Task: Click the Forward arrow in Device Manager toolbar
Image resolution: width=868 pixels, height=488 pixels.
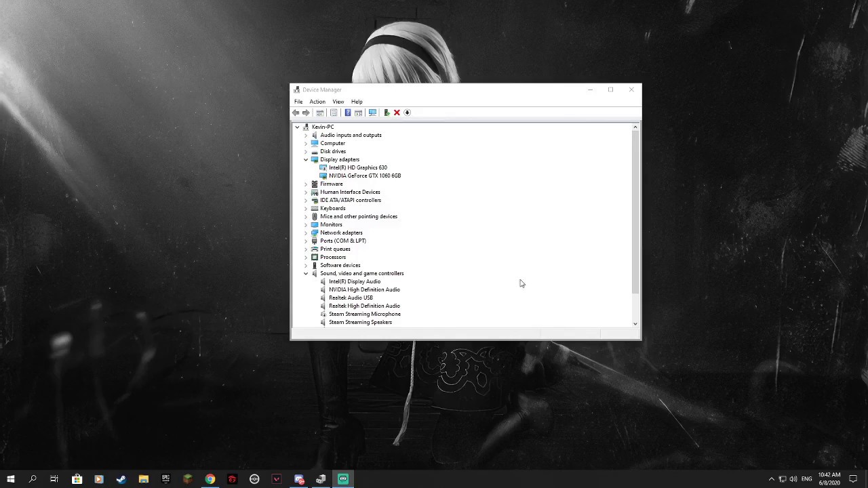Action: pyautogui.click(x=306, y=113)
